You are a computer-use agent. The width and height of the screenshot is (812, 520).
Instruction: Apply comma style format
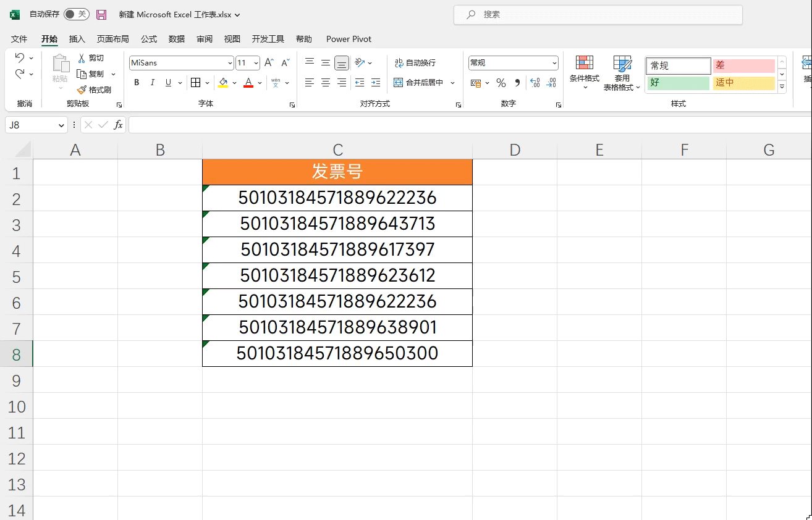(517, 82)
